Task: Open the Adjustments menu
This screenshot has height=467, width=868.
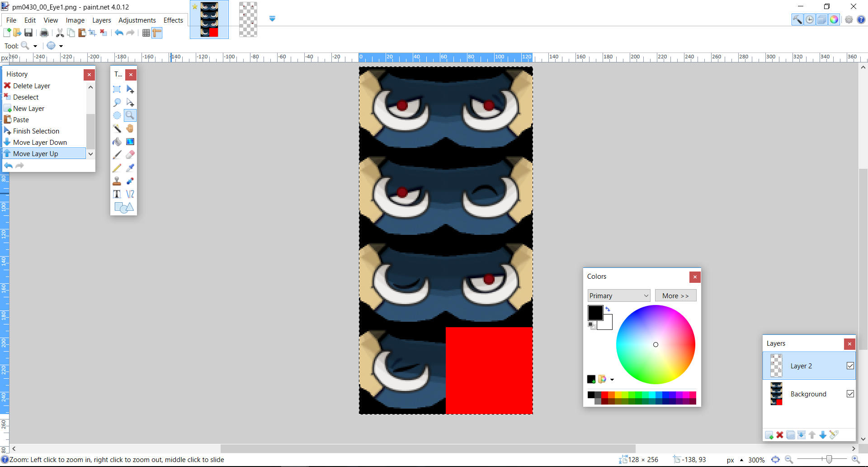Action: 137,20
